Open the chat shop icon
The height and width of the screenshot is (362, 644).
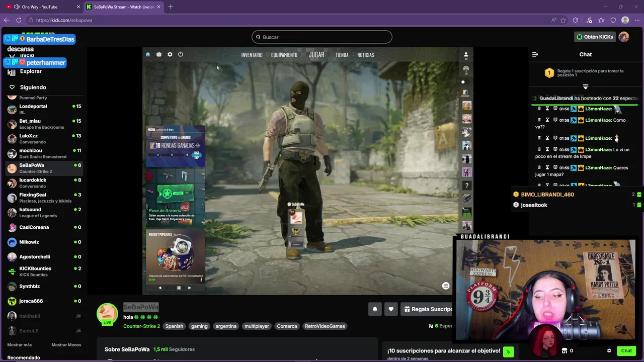(565, 350)
